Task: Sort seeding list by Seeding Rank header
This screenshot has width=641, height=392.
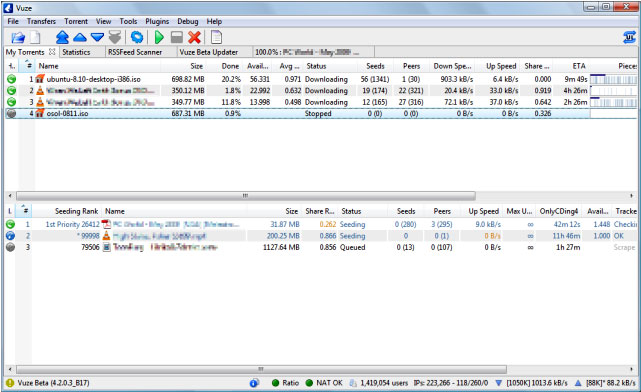Action: 76,211
